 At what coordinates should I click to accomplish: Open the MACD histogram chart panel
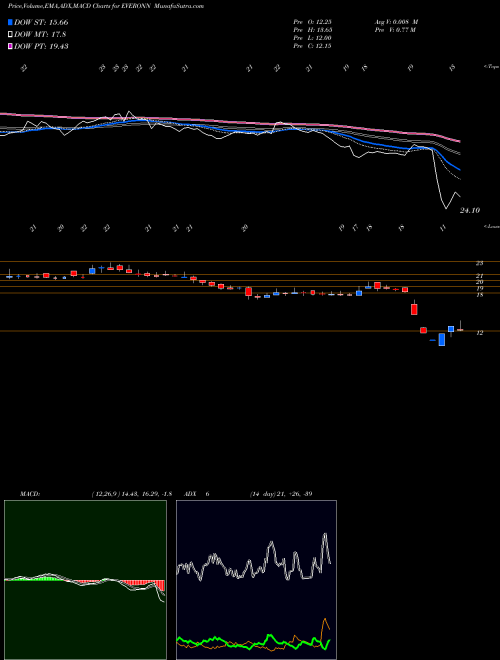[x=85, y=580]
